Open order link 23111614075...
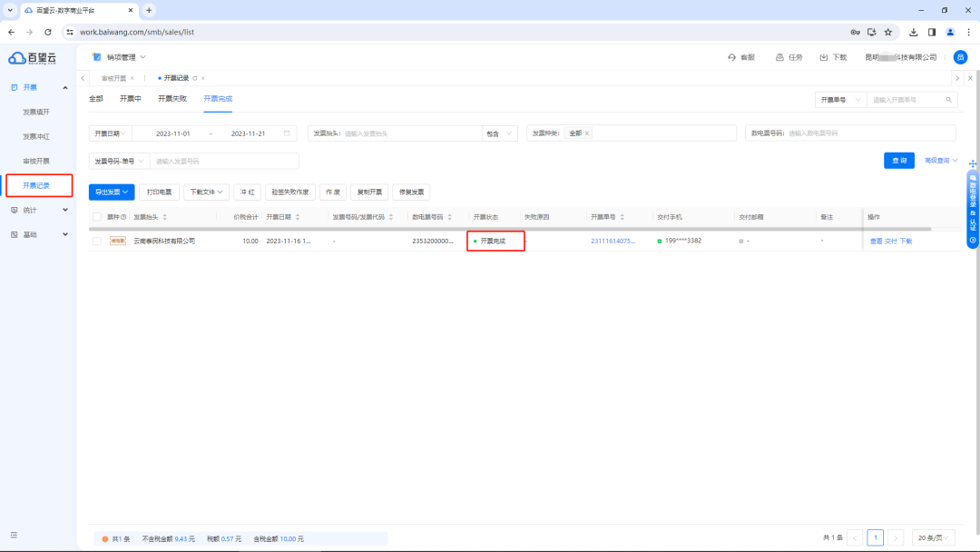Viewport: 980px width, 552px height. (x=613, y=241)
